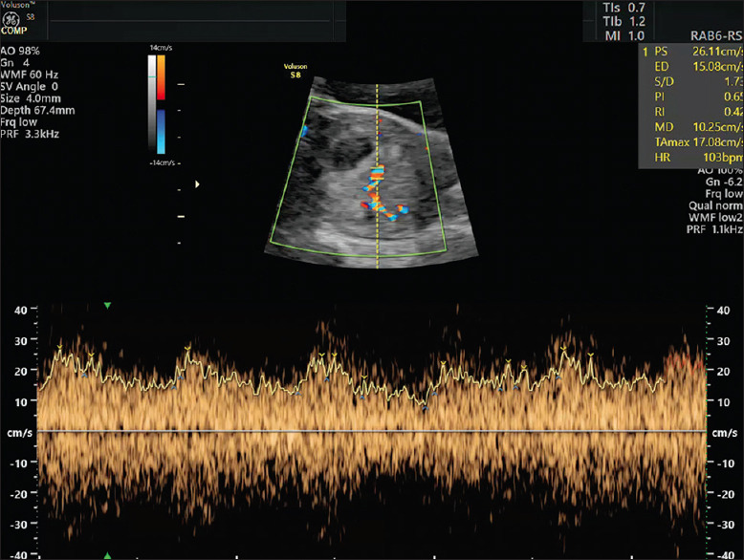Screen dimensions: 744x560
Task: Click the bottom green triangle timeline marker
Action: tap(108, 555)
